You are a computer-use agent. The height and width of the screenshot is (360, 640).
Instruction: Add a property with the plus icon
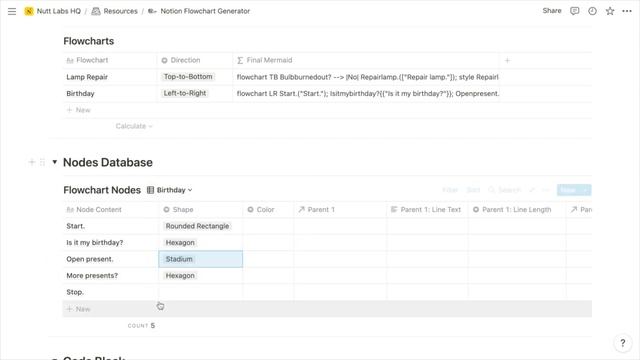pos(507,60)
